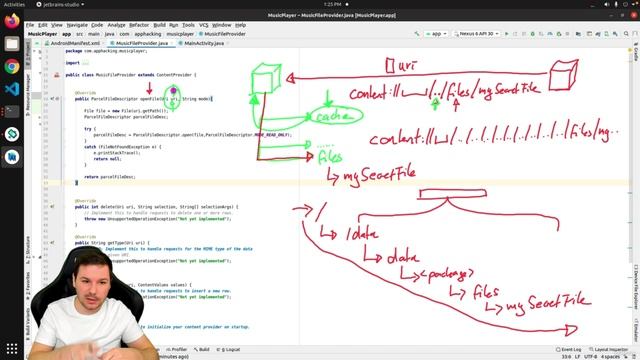The image size is (640, 360).
Task: Open the AVD Manager toolbar icon
Action: tap(607, 34)
